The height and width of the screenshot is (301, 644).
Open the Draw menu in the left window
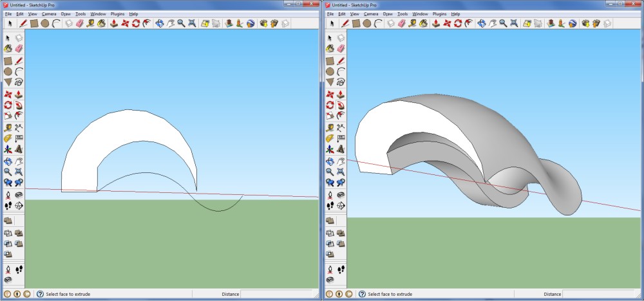66,14
